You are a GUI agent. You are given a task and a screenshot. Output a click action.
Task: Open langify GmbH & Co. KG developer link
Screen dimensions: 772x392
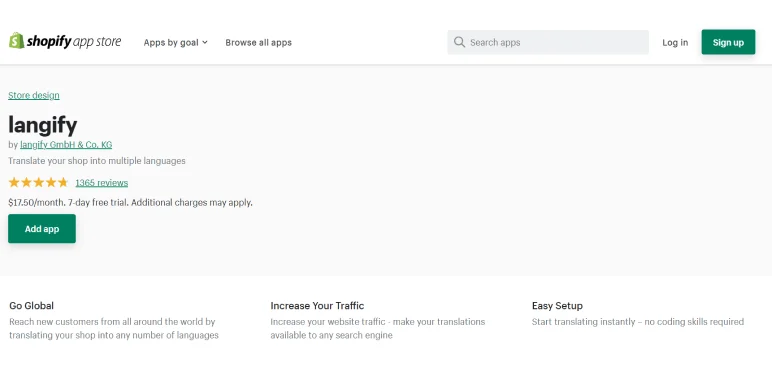(x=66, y=145)
